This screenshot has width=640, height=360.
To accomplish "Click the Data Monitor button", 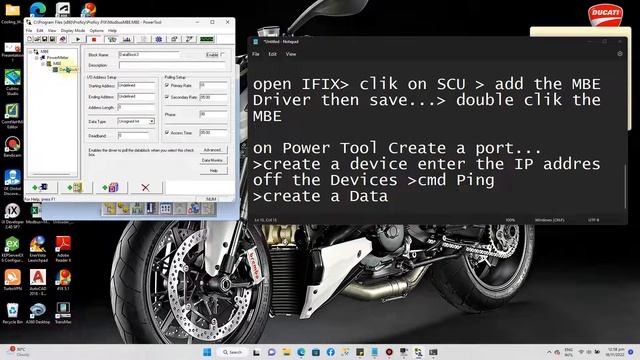I will (x=213, y=160).
